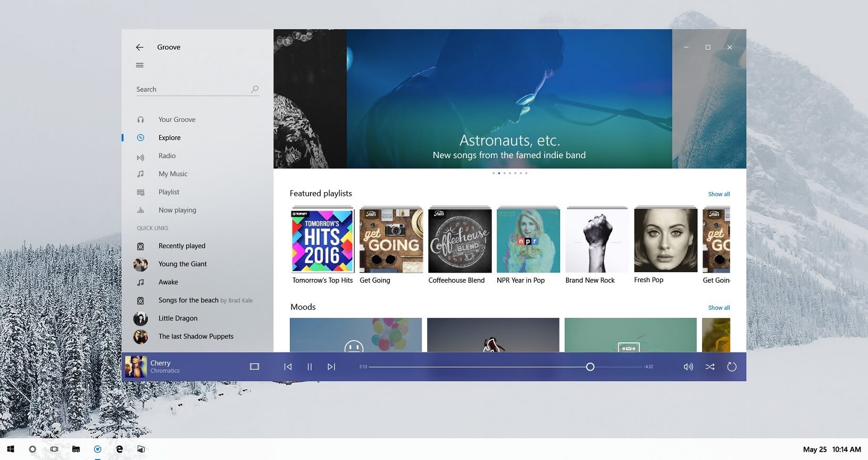Pause the current song

pos(310,367)
